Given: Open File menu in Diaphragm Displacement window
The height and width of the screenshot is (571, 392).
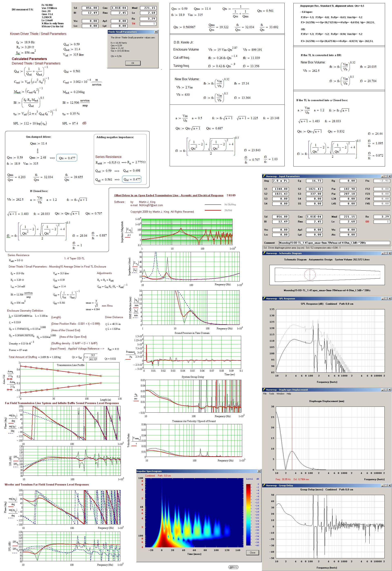Looking at the screenshot, I should tap(265, 394).
